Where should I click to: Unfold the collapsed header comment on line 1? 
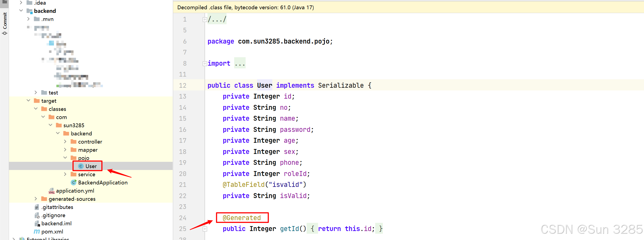[x=205, y=20]
